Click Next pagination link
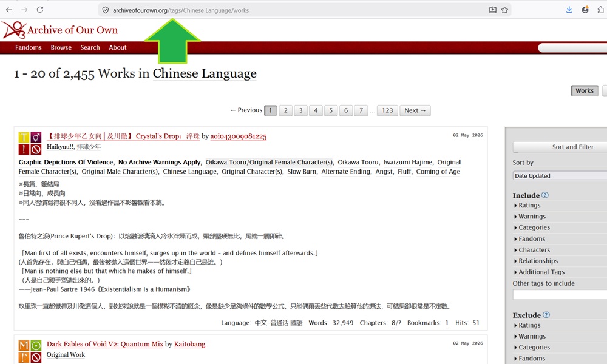The width and height of the screenshot is (607, 364). (415, 110)
